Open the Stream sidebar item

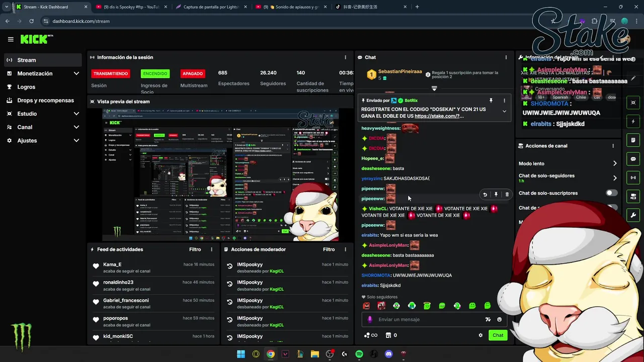tap(43, 60)
